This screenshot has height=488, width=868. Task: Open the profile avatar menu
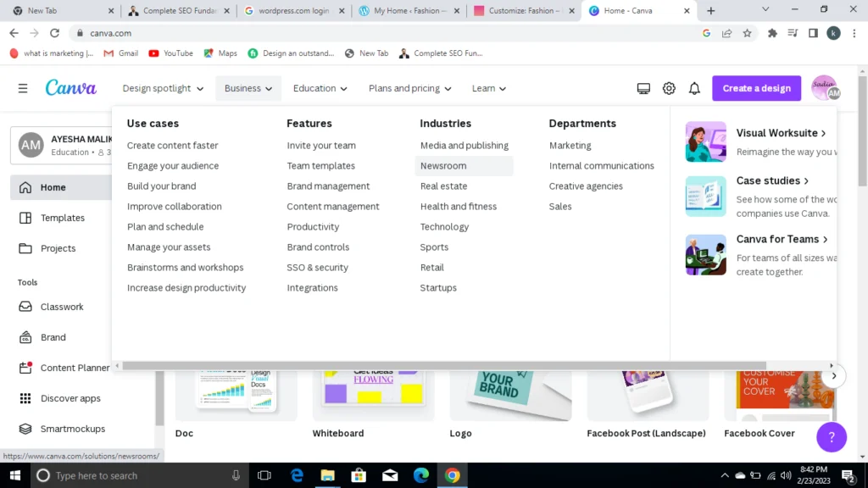tap(826, 88)
